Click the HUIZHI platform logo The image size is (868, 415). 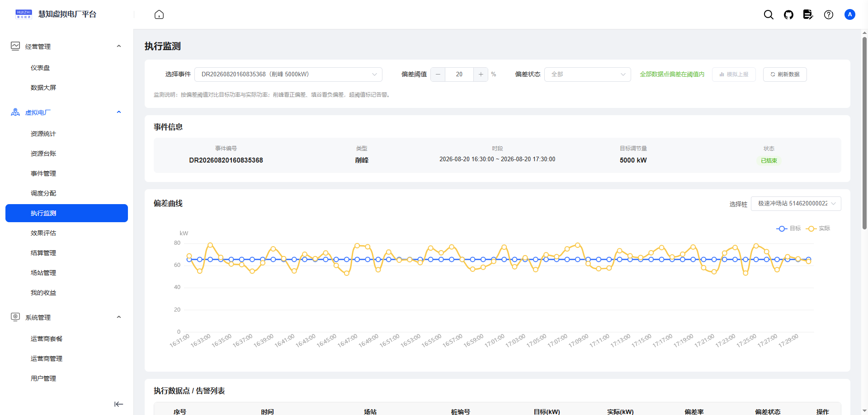[24, 14]
